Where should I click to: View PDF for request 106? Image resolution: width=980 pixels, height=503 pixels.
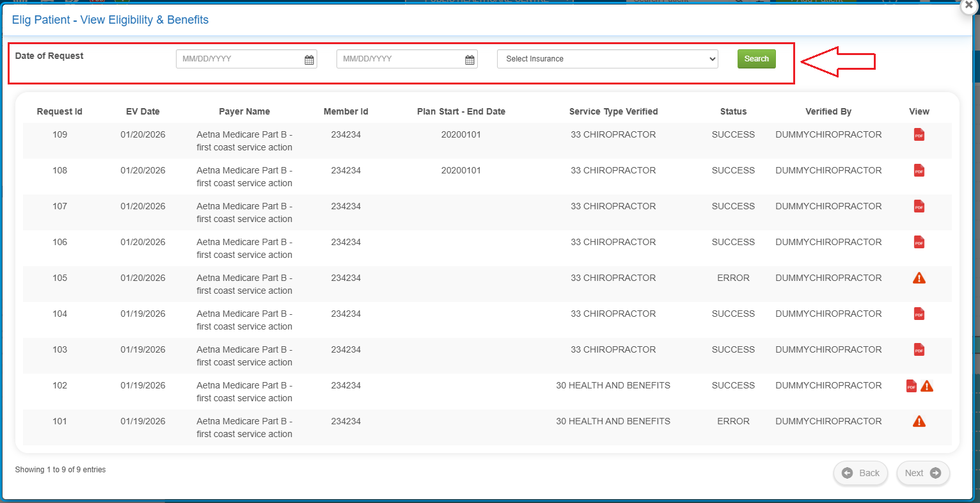(x=919, y=243)
